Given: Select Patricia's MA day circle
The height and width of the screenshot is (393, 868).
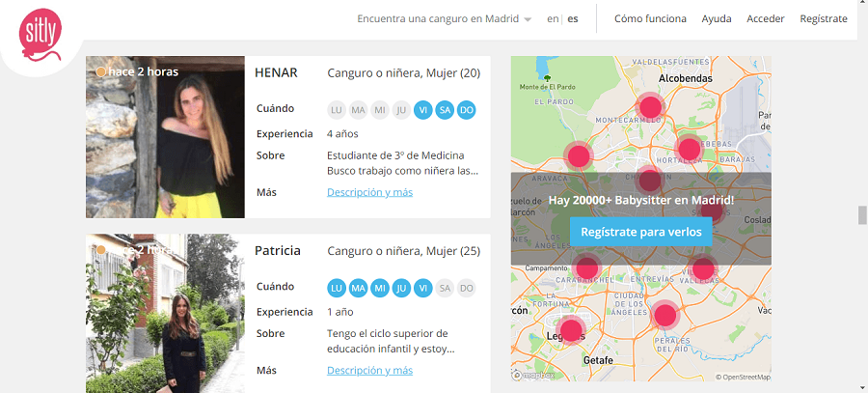Looking at the screenshot, I should [x=358, y=289].
